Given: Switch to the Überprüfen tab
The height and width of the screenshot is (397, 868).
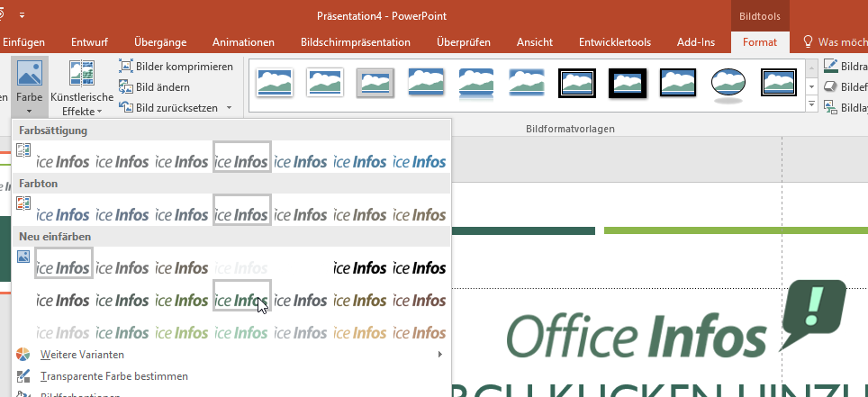Looking at the screenshot, I should (464, 42).
